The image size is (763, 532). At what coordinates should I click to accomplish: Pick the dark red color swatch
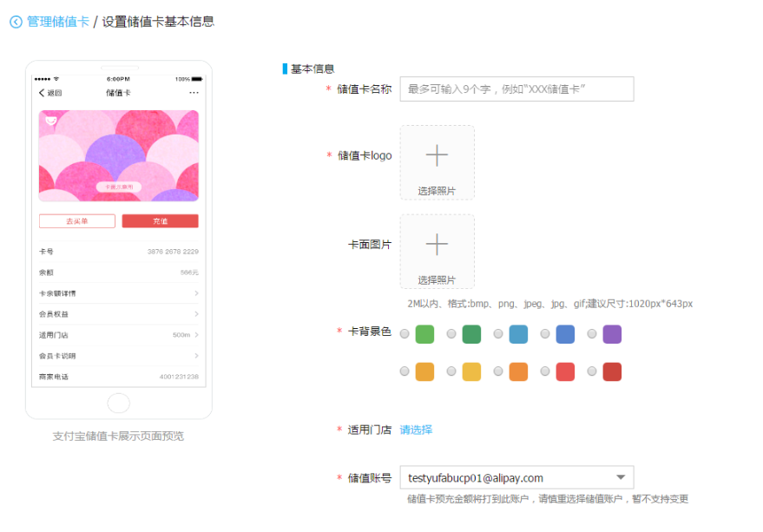[612, 371]
